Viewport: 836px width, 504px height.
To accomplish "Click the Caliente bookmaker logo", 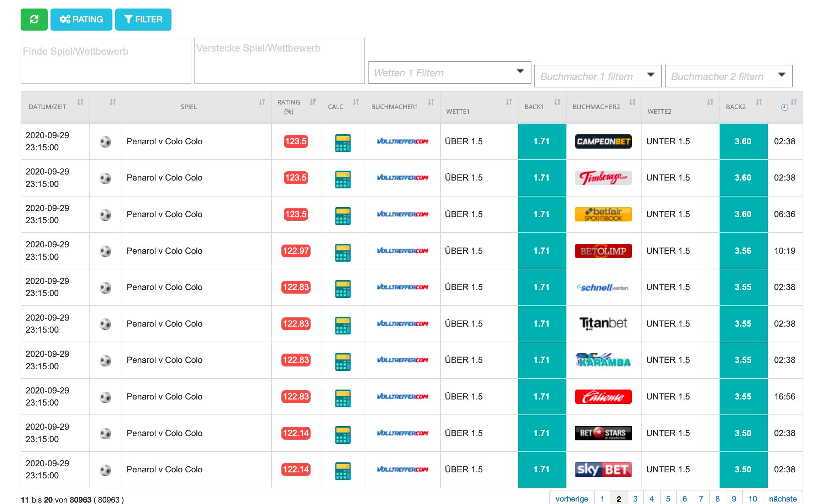I will tap(603, 397).
